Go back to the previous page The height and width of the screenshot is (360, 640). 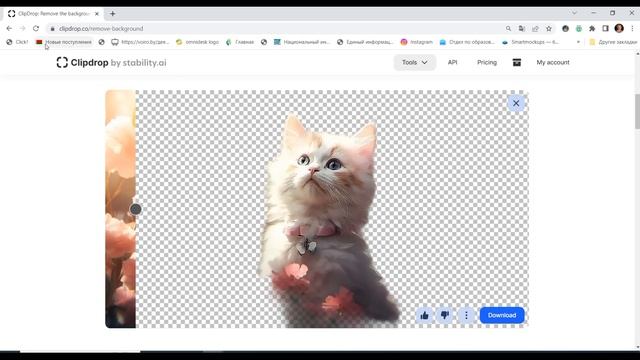click(x=9, y=29)
